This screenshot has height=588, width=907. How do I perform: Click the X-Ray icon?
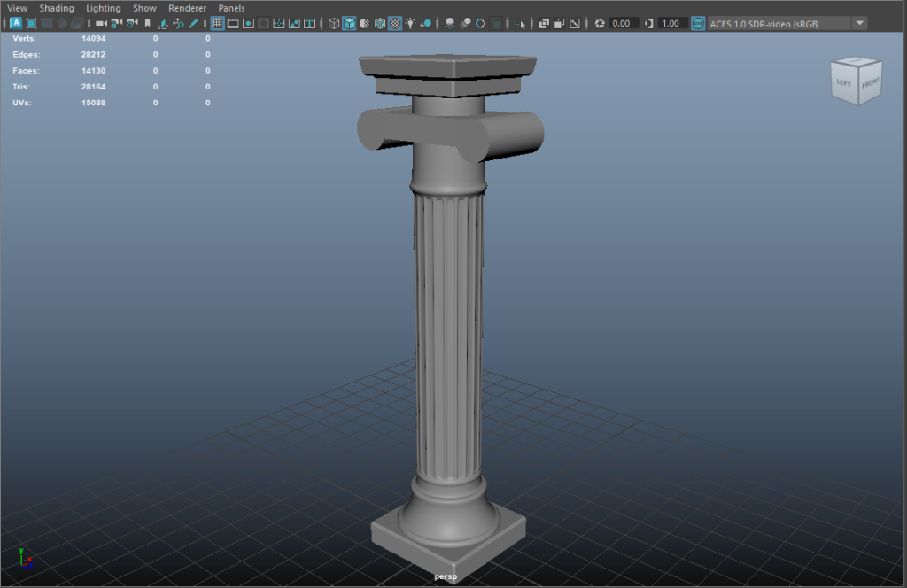tap(544, 23)
